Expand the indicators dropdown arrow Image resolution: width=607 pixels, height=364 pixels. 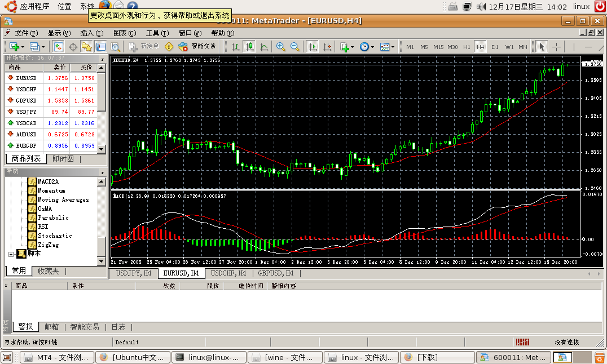(352, 47)
